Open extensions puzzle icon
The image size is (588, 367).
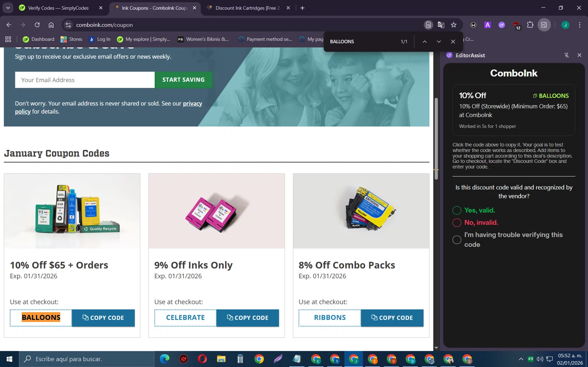tap(530, 25)
